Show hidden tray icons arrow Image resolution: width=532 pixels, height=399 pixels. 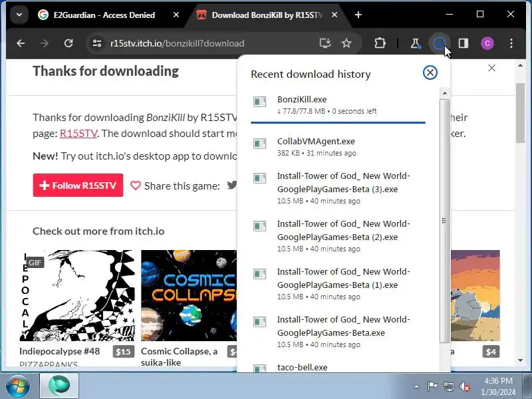[x=417, y=386]
